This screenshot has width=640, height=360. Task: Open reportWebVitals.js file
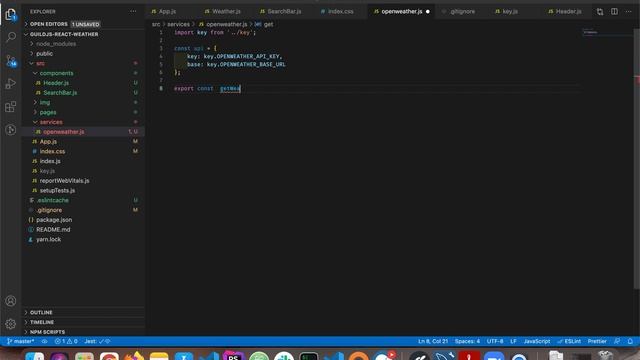[x=83, y=180]
